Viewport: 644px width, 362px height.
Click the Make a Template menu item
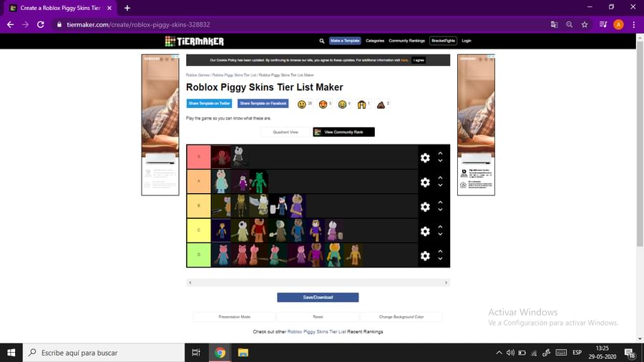pos(345,41)
